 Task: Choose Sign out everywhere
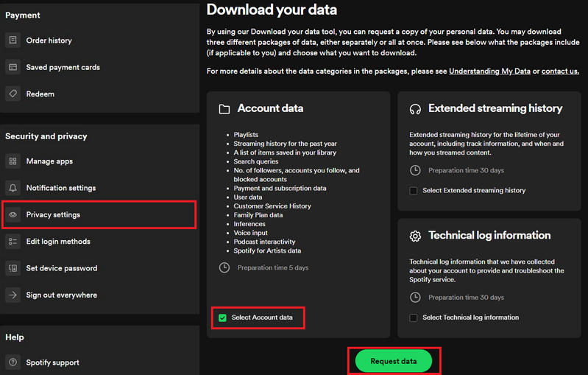point(62,295)
